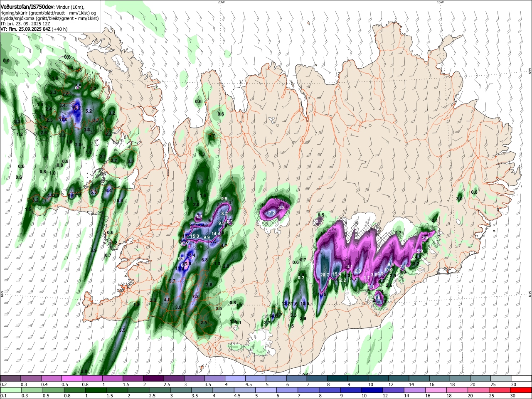The image size is (532, 399).
Task: Click the 20W longitude label
Action: point(221,2)
